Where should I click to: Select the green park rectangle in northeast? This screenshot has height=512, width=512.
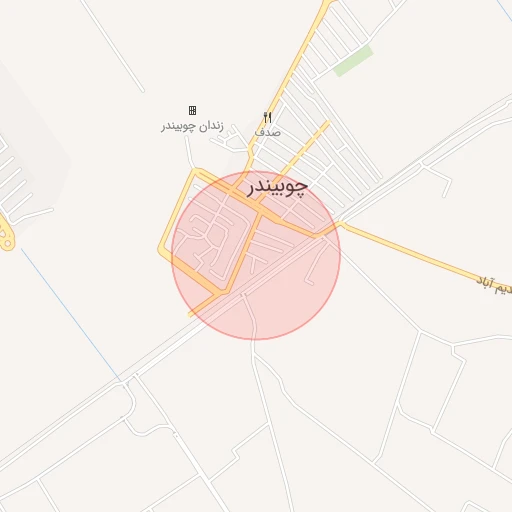(353, 61)
